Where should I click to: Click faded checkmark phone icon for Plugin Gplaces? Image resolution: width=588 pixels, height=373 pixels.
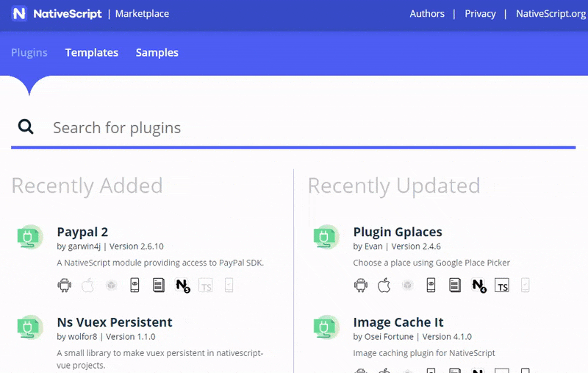pos(525,285)
